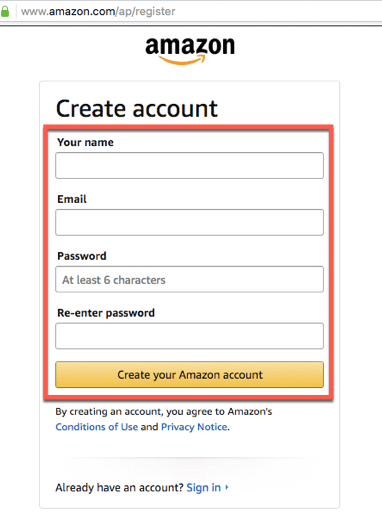The width and height of the screenshot is (382, 517).
Task: Focus the Your name input field
Action: (x=189, y=165)
